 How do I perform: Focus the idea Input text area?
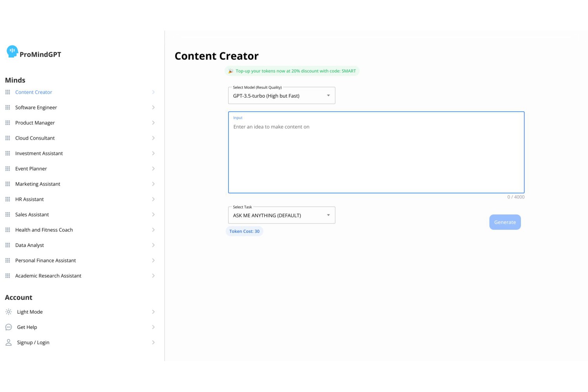(376, 152)
